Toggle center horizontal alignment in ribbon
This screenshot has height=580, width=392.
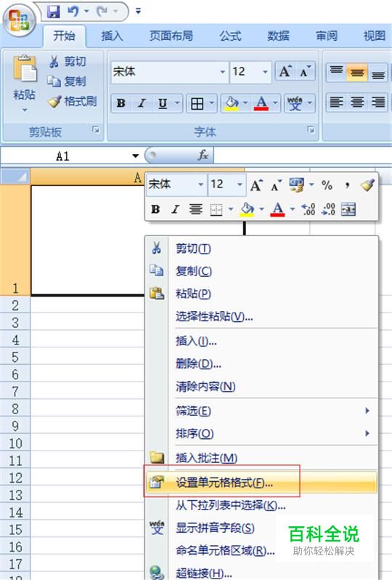(x=357, y=102)
